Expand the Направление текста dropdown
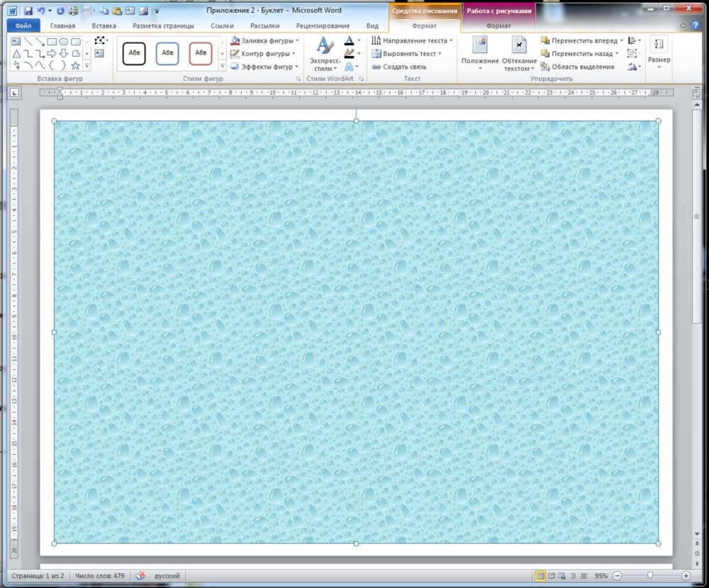709x588 pixels. 452,41
